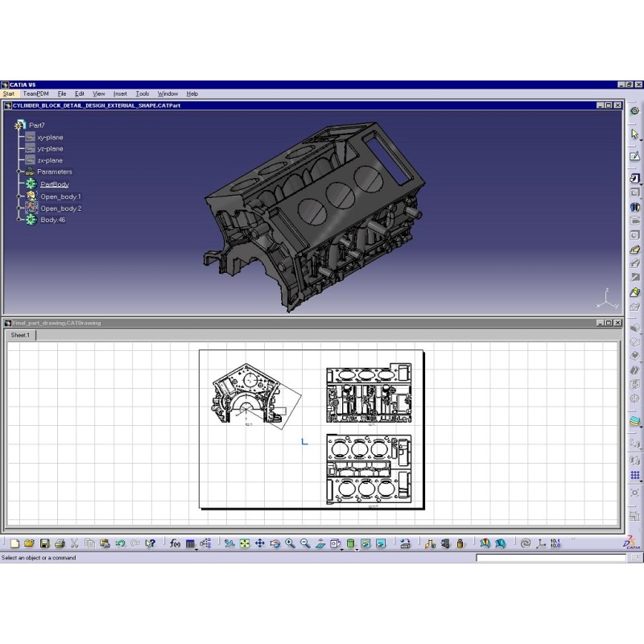Click the Hole tool in right toolbar
The image size is (644, 644).
click(634, 235)
